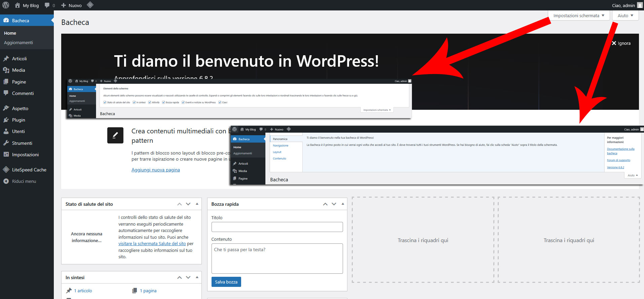The image size is (644, 299).
Task: Toggle 'Attività' checkbox in inset screenshot
Action: click(150, 102)
